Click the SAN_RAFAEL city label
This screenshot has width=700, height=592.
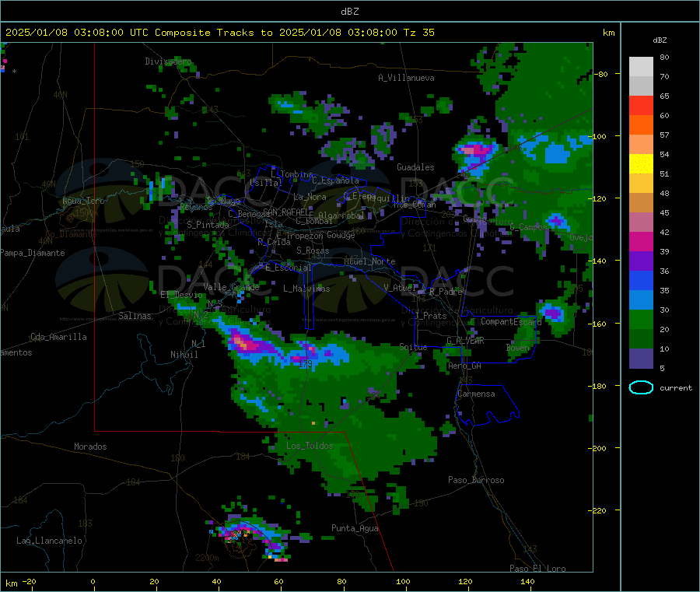(x=288, y=212)
